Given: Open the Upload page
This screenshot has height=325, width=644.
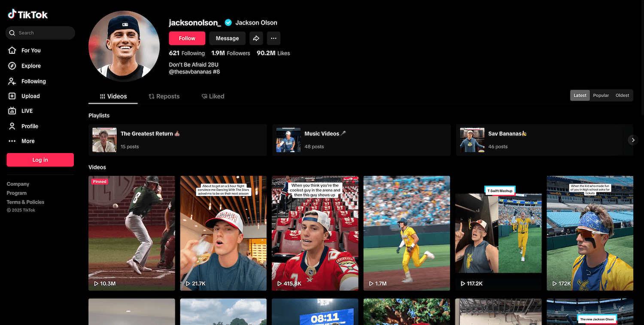Looking at the screenshot, I should tap(30, 96).
